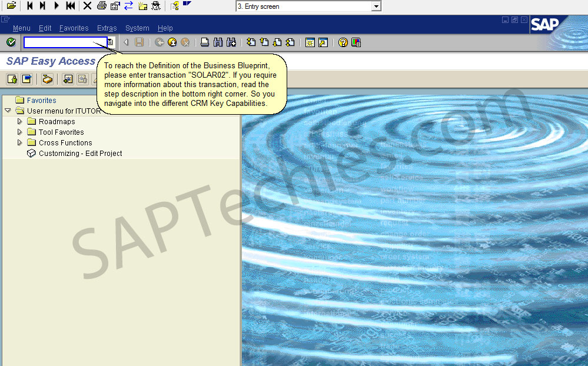This screenshot has width=588, height=366.
Task: Open the '3. Entry screen' step dropdown
Action: [x=376, y=6]
